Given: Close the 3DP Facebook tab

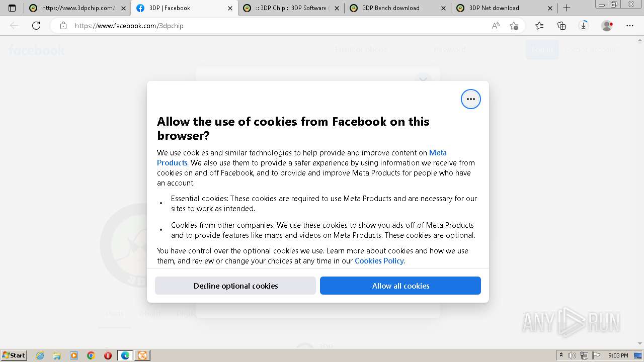Looking at the screenshot, I should (x=230, y=8).
